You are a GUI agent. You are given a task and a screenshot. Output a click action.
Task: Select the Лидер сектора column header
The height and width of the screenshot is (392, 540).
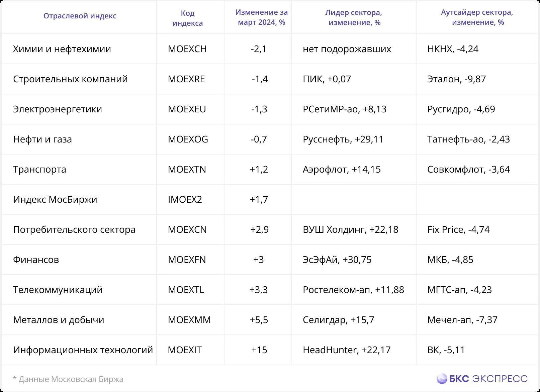tap(354, 17)
